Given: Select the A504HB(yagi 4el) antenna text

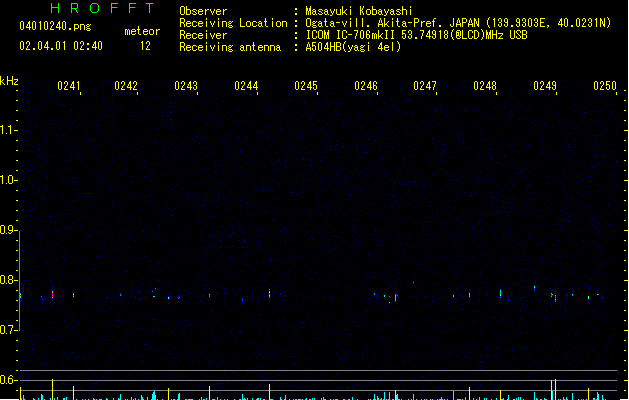Looking at the screenshot, I should point(353,47).
